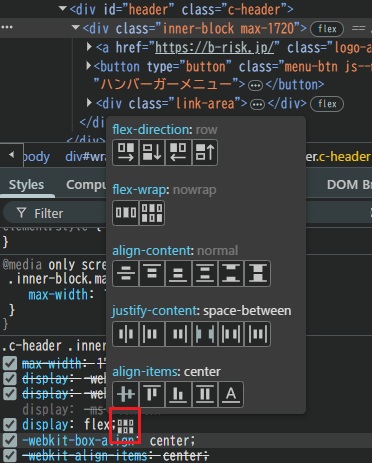Set flex-direction to column-reverse
The image size is (372, 463).
pos(205,153)
